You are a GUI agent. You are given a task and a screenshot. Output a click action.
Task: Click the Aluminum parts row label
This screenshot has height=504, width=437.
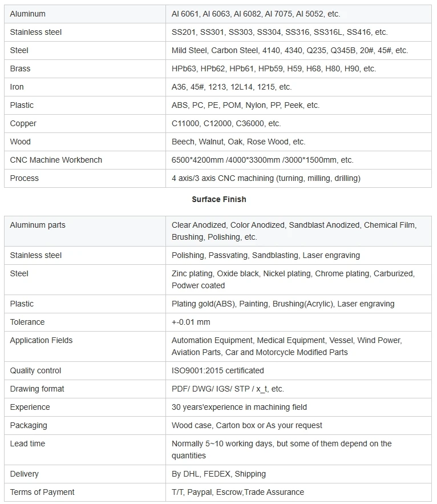(38, 225)
